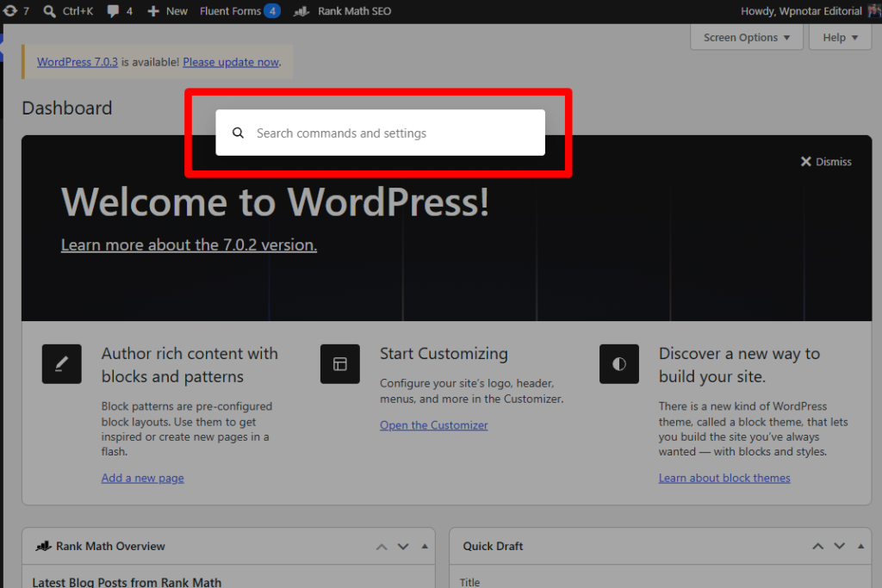Collapse the Rank Math Overview widget
Screen dimensions: 882x588
(425, 547)
